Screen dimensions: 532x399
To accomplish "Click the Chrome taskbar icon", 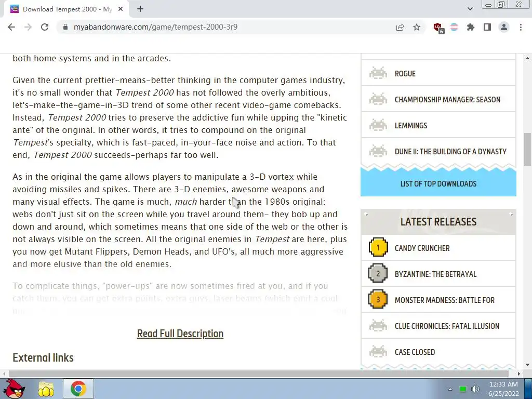I will click(78, 389).
